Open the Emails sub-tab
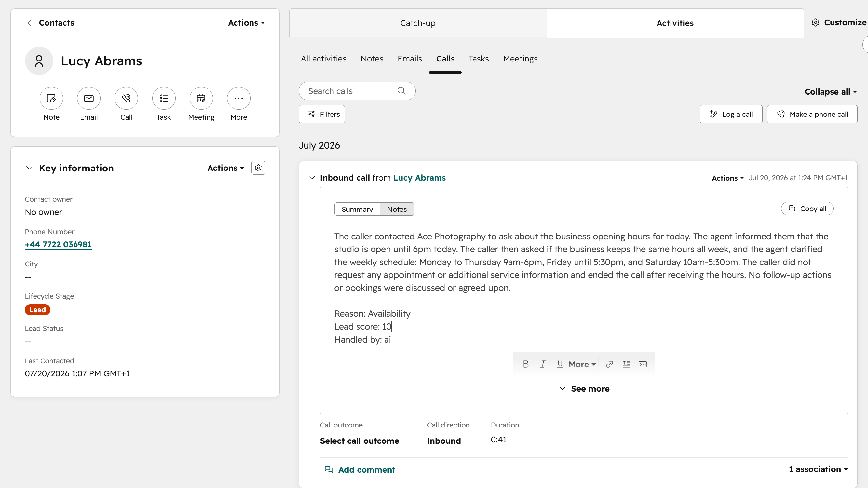Viewport: 868px width, 488px height. click(x=410, y=59)
